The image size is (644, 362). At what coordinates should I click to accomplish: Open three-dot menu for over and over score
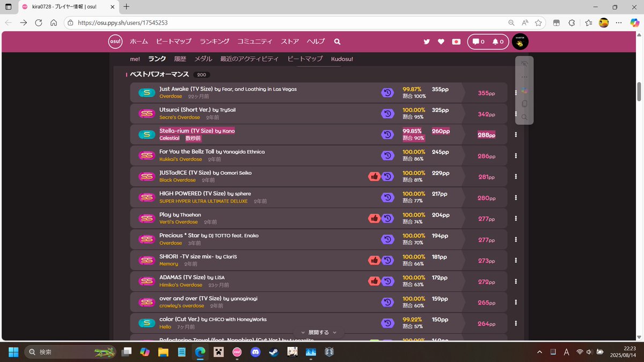point(516,302)
